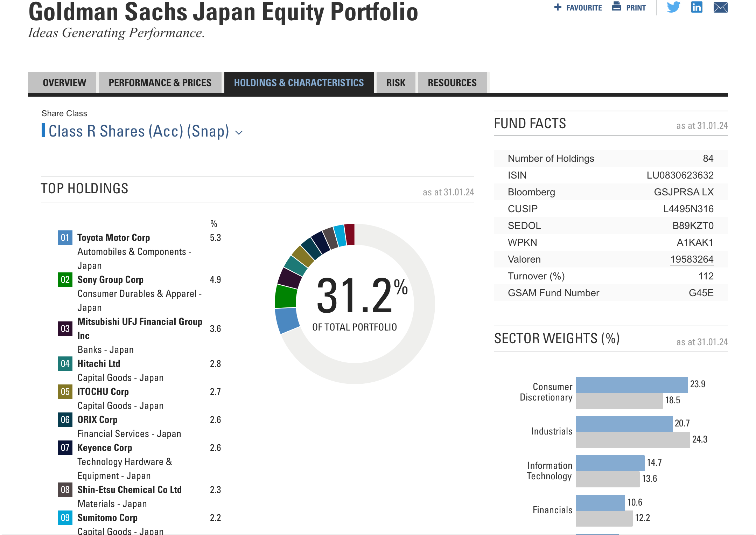The width and height of the screenshot is (756, 535).
Task: Click the SEDOL value B89KZT0
Action: [x=693, y=226]
